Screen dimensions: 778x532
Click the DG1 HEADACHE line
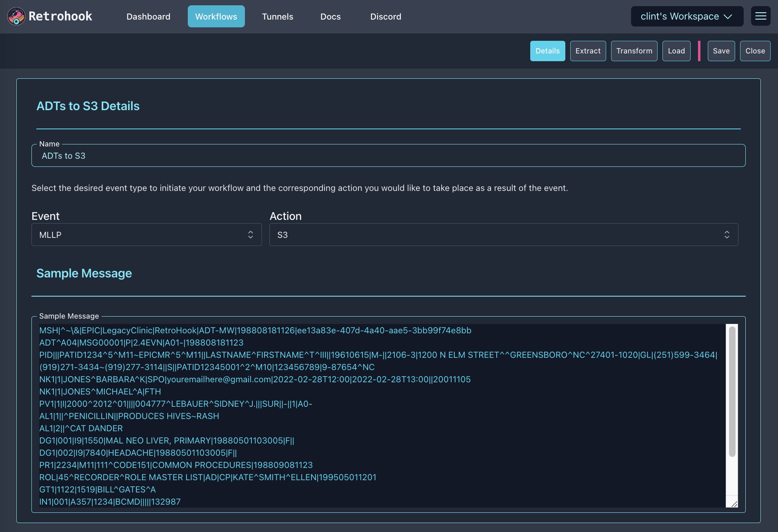pos(138,453)
